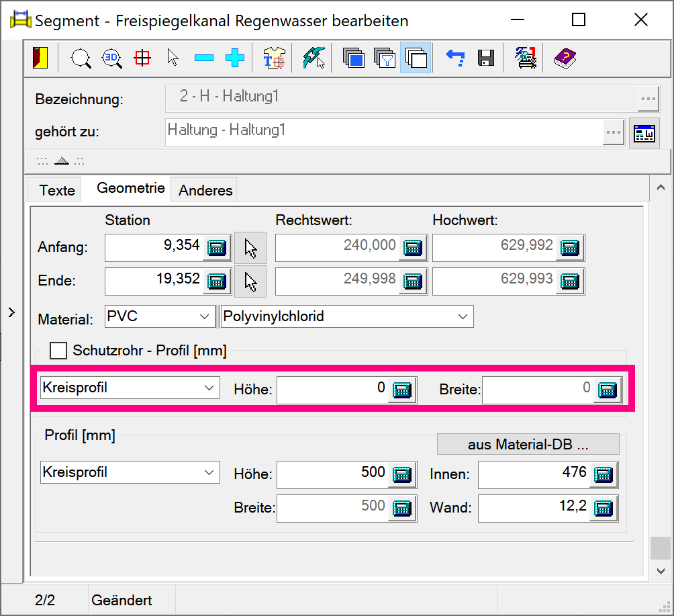Click the blue undo arrow icon
The width and height of the screenshot is (674, 616).
coord(456,58)
